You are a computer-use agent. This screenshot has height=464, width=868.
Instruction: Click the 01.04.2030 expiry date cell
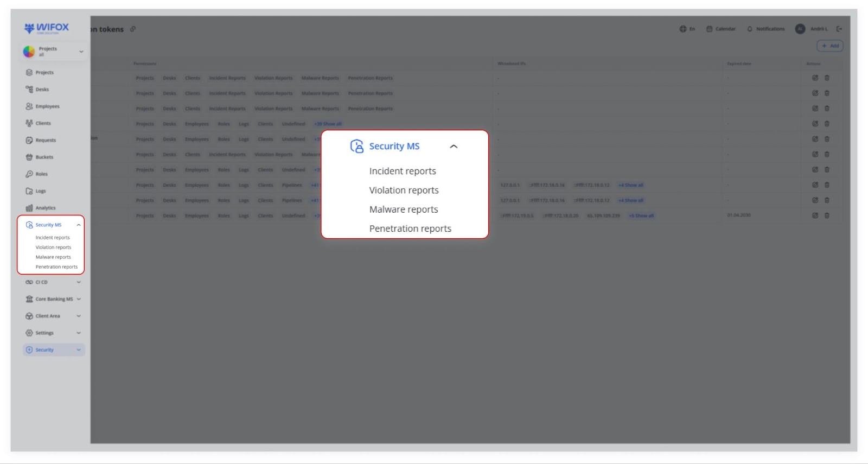(x=739, y=215)
